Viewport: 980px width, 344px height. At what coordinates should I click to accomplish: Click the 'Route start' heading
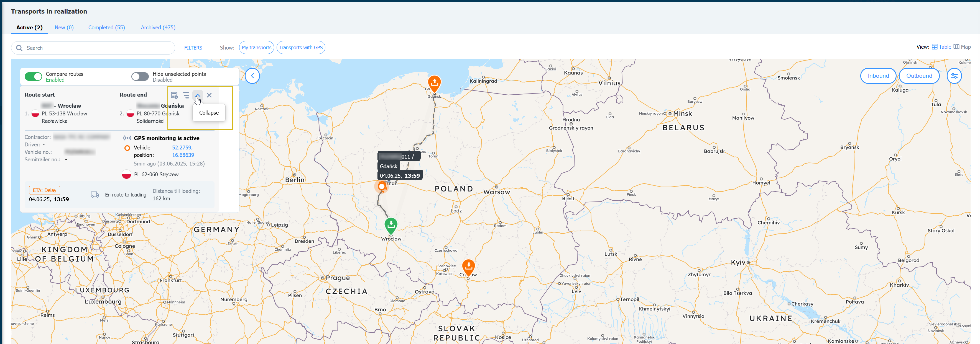[x=40, y=95]
